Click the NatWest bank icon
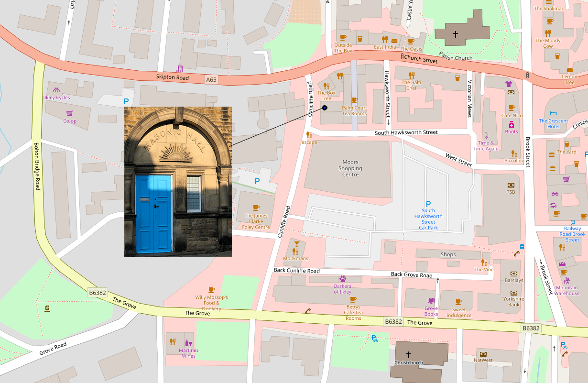The height and width of the screenshot is (383, 588). click(483, 353)
